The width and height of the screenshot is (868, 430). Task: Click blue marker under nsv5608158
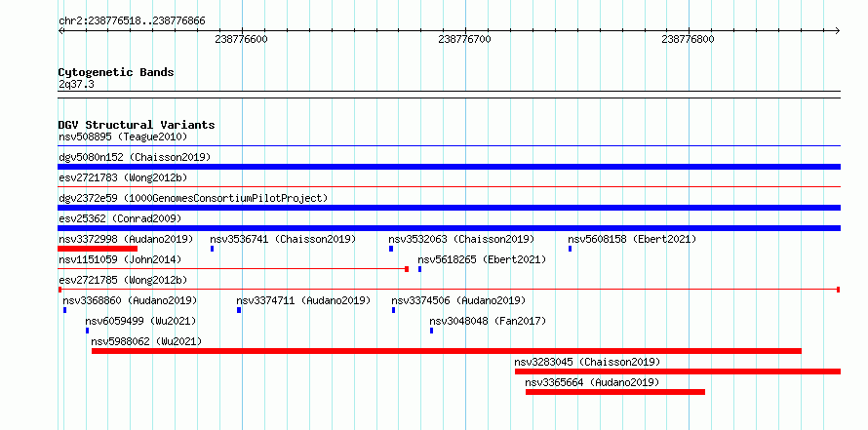coord(570,249)
